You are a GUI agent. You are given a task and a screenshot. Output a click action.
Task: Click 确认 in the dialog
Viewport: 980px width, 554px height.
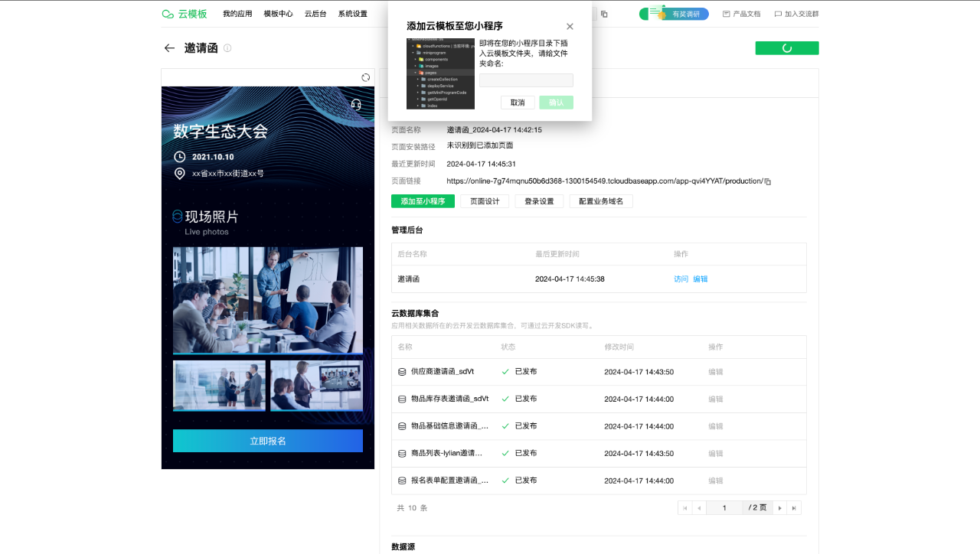click(x=556, y=103)
